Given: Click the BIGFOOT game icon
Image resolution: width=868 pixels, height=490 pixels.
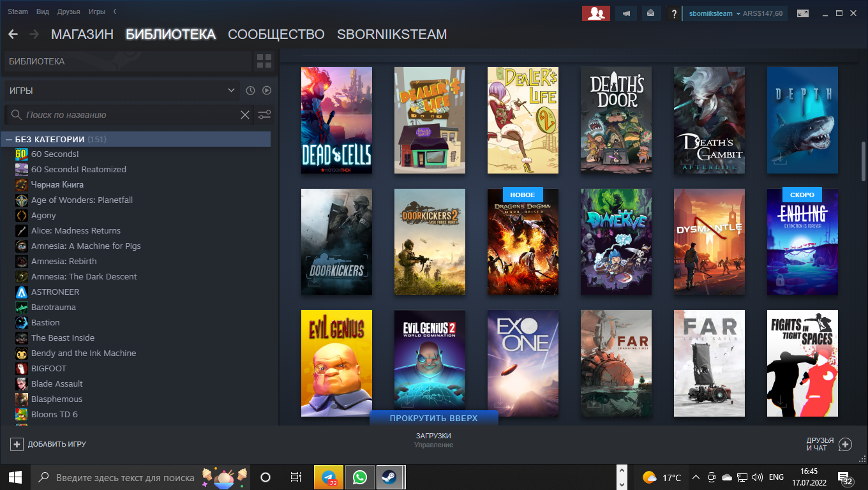Looking at the screenshot, I should pos(22,368).
